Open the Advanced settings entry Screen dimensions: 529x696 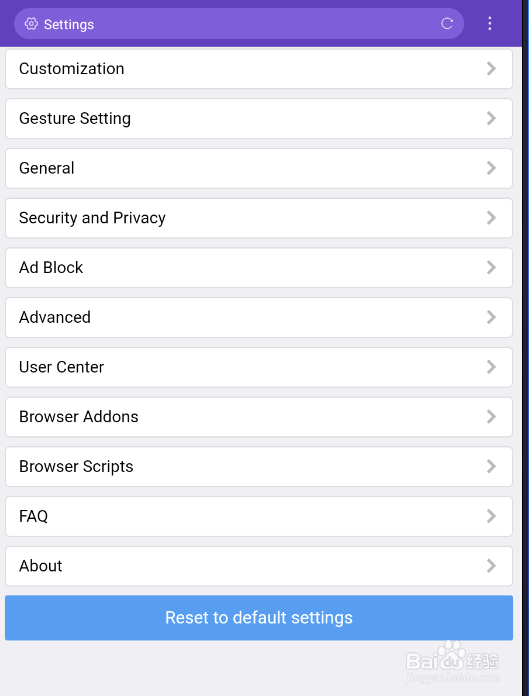click(259, 317)
